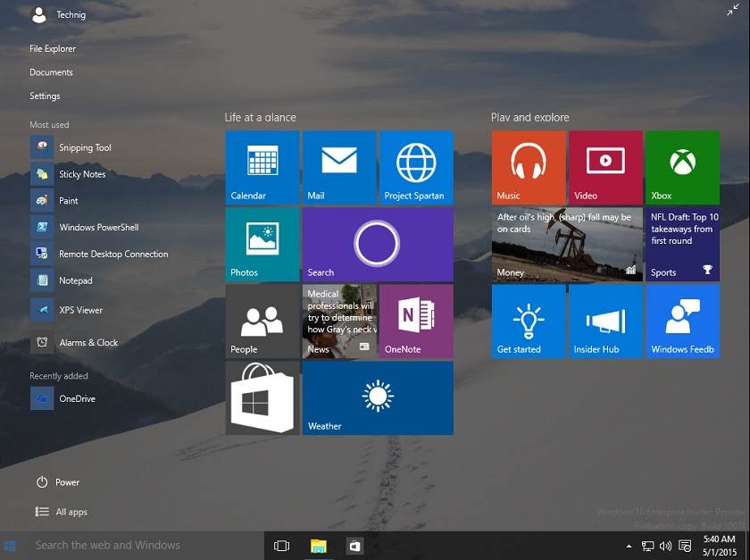The height and width of the screenshot is (560, 750).
Task: Open Snipping Tool from Most used
Action: (x=85, y=147)
